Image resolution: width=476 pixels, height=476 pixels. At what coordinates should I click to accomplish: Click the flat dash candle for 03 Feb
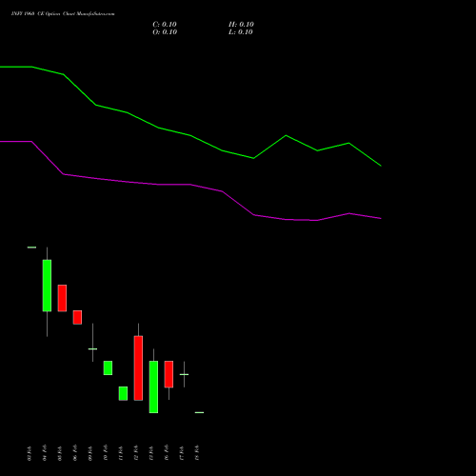tap(31, 248)
